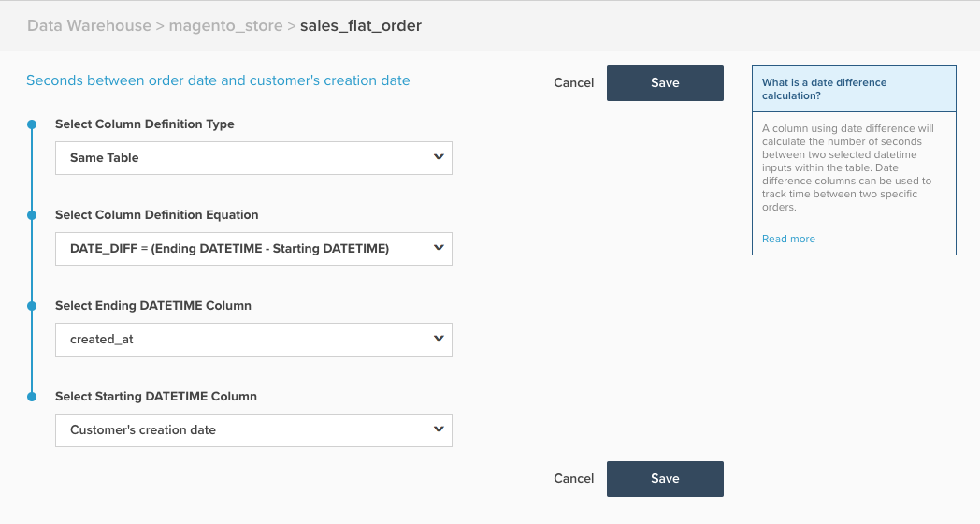Cancel using the bottom Cancel link
This screenshot has width=980, height=524.
click(x=573, y=479)
